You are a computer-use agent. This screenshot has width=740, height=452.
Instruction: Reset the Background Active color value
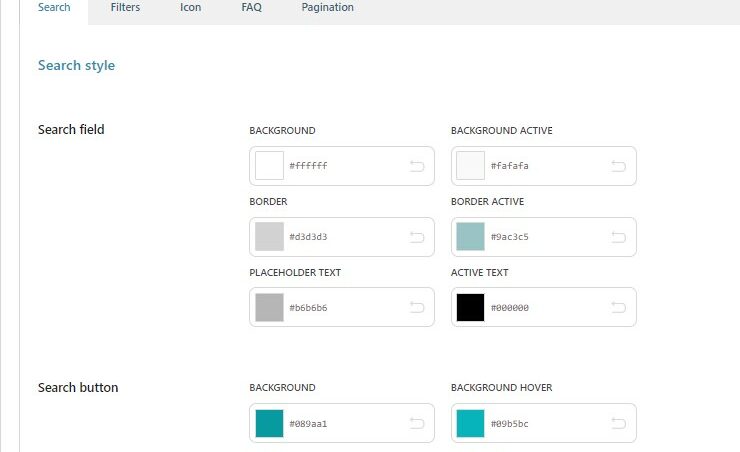pyautogui.click(x=619, y=166)
